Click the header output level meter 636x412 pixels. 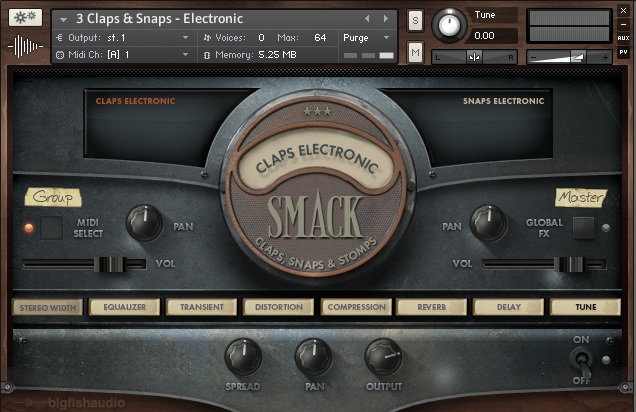click(x=569, y=26)
